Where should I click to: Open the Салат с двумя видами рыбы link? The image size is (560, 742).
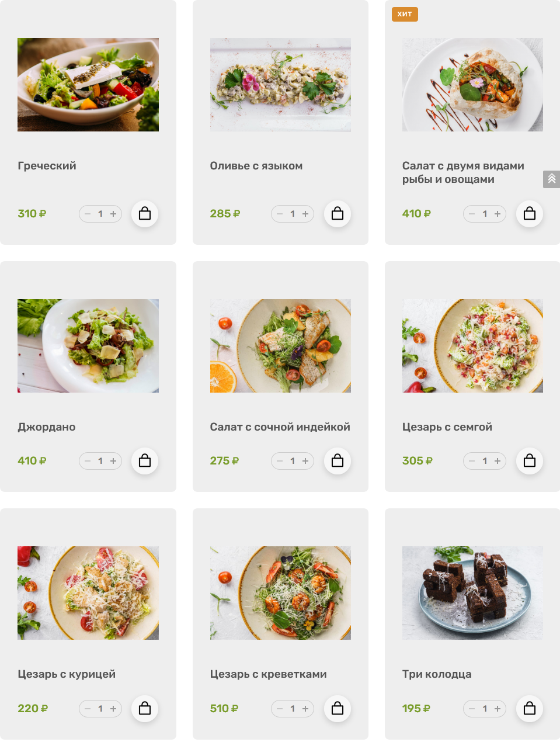click(463, 172)
